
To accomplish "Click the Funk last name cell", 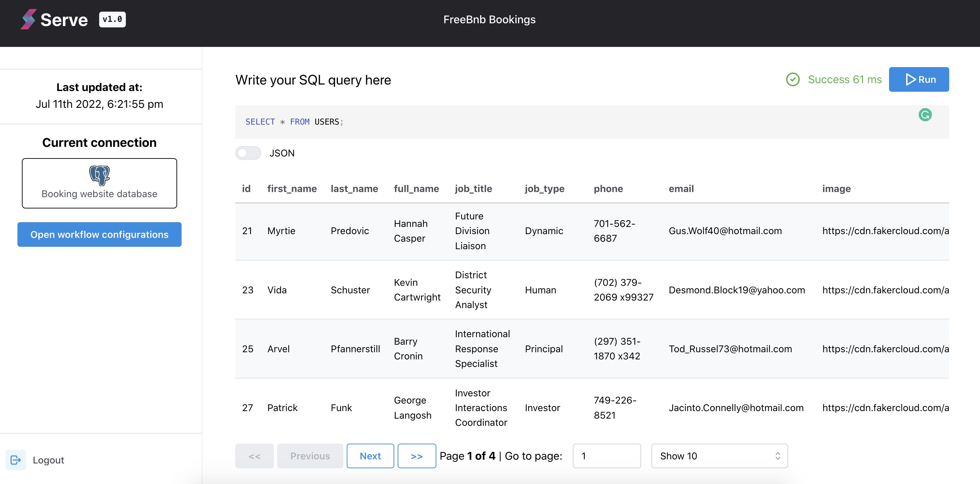I will pos(341,408).
